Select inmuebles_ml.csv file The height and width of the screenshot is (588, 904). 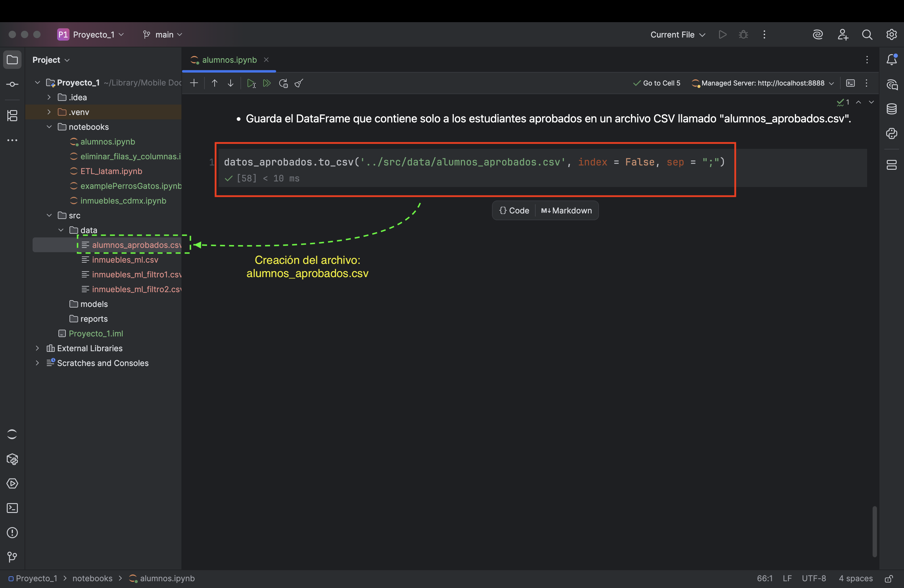pyautogui.click(x=125, y=260)
